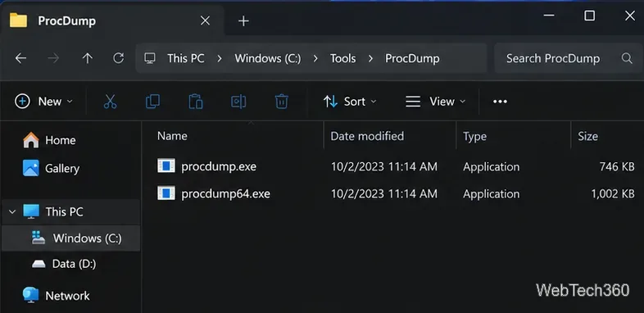Click the Rename icon in toolbar

[x=238, y=102]
